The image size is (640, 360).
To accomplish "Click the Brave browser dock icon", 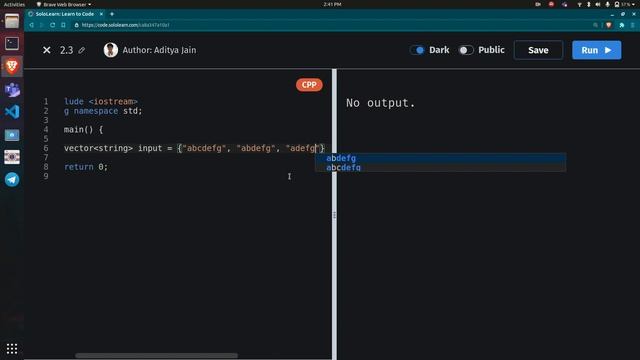I will pos(12,66).
